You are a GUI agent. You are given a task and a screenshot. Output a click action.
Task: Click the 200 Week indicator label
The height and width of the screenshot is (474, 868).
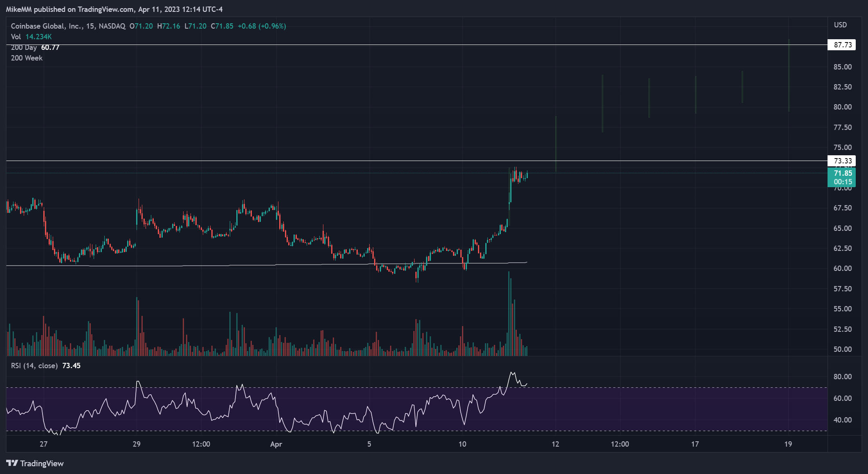[x=27, y=58]
